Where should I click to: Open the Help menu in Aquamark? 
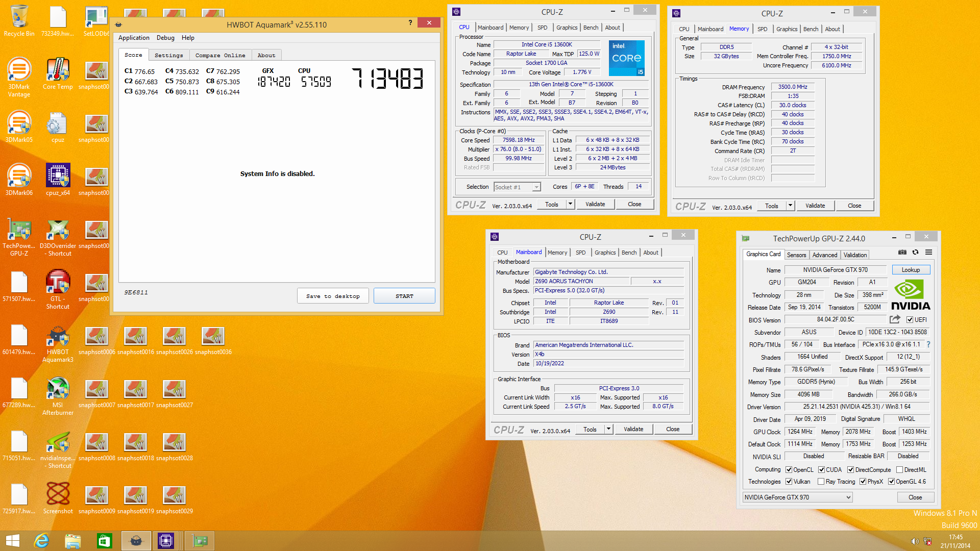pyautogui.click(x=188, y=38)
